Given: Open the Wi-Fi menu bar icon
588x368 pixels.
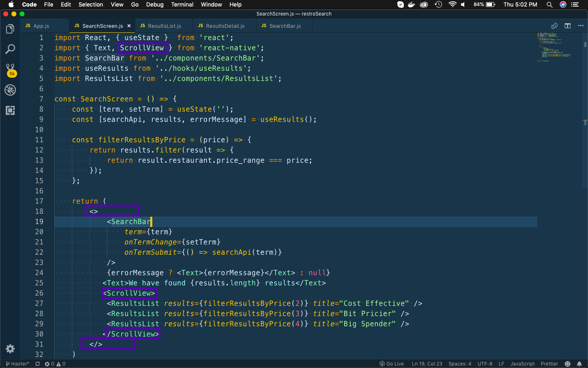Looking at the screenshot, I should pos(452,4).
